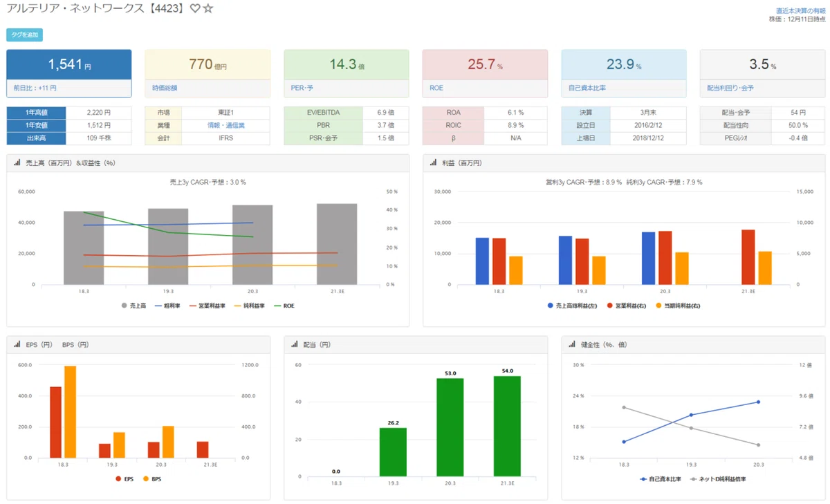
Task: Click the dividend bar labeled 53.0
Action: click(450, 427)
